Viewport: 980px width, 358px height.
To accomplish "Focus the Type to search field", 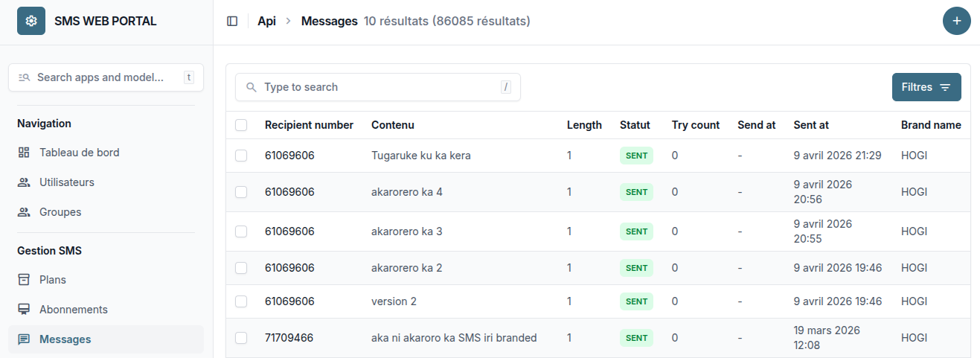I will tap(378, 87).
